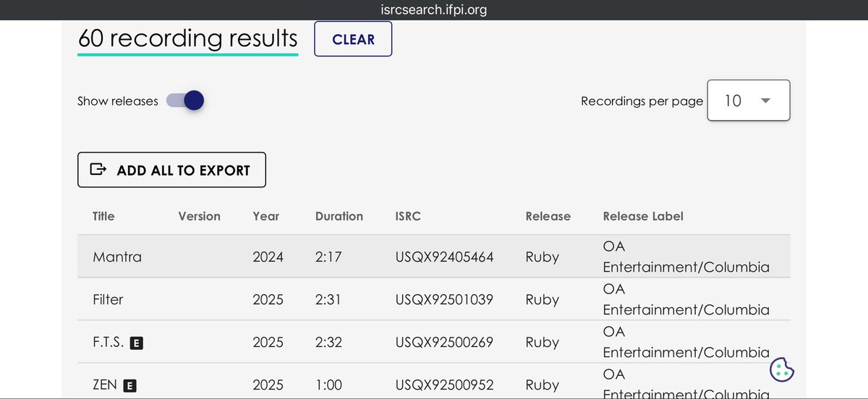The image size is (868, 399).
Task: Click the 2025 year in Filter row
Action: tap(268, 299)
